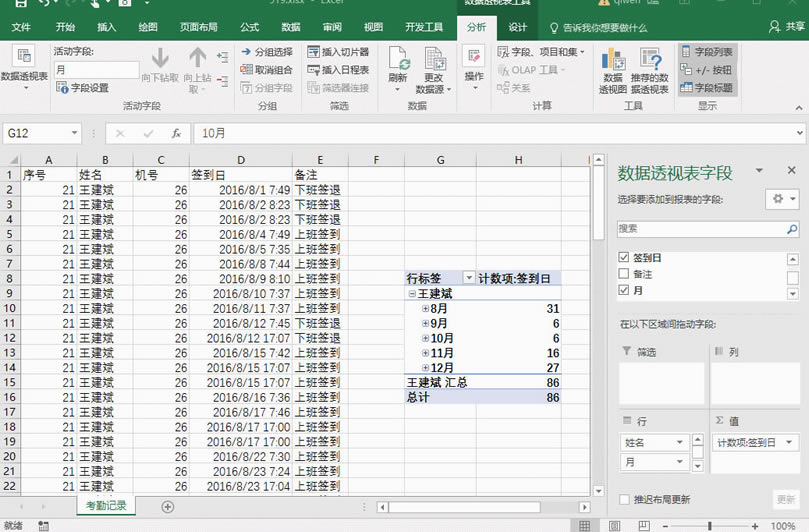Switch to the 考勤记录 sheet tab

pos(104,506)
